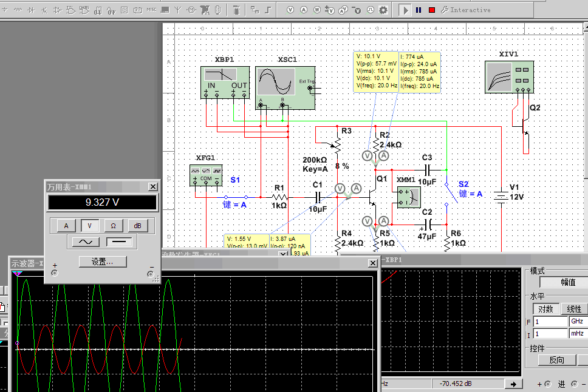Open the GHz unit dropdown
588x392 pixels.
tap(578, 322)
